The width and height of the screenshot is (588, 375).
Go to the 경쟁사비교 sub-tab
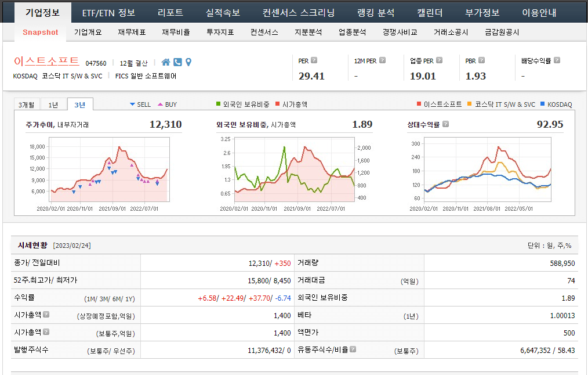[x=400, y=33]
